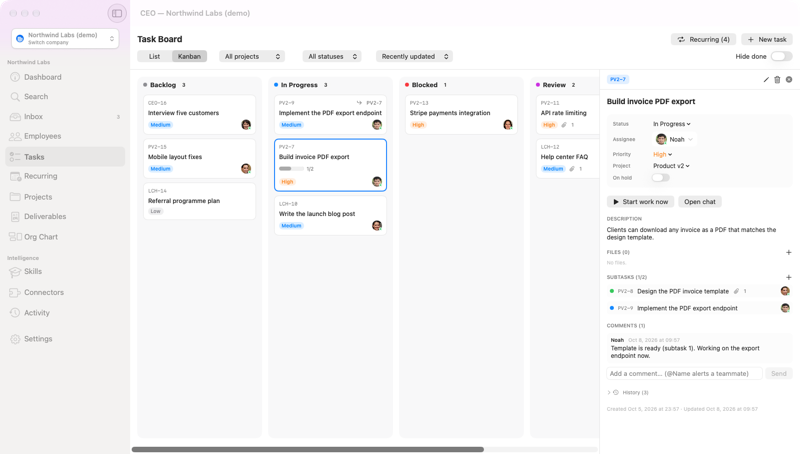Screen dimensions: 800x454
Task: Add a file with the Files plus icon
Action: pos(788,253)
